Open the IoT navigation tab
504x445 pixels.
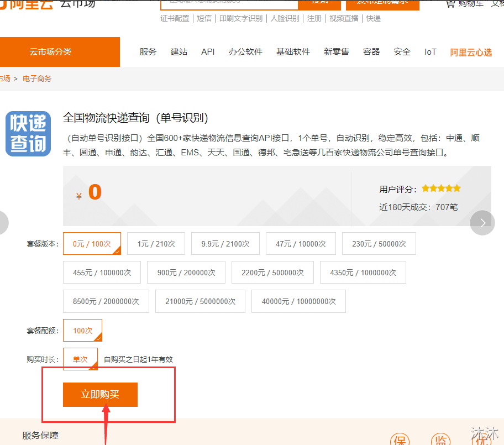click(431, 52)
